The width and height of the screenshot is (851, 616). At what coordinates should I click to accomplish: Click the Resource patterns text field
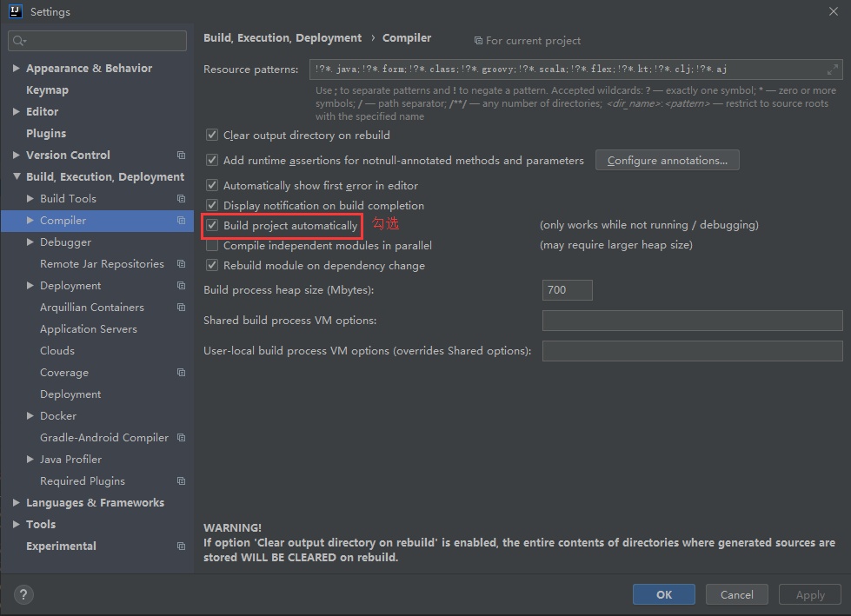(575, 70)
